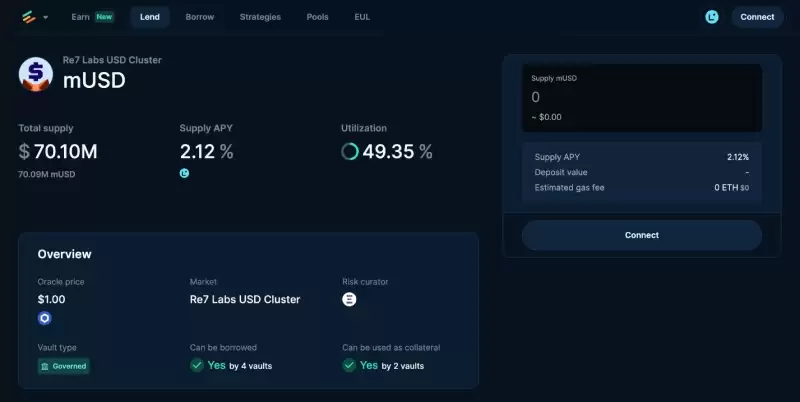
Task: Click the Risk curator icon
Action: click(349, 299)
